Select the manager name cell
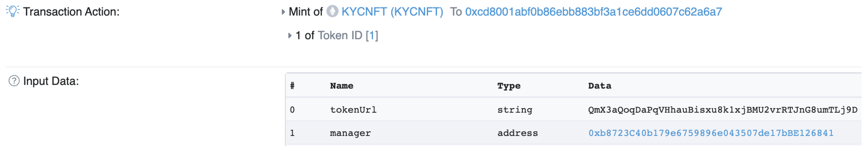 (350, 133)
